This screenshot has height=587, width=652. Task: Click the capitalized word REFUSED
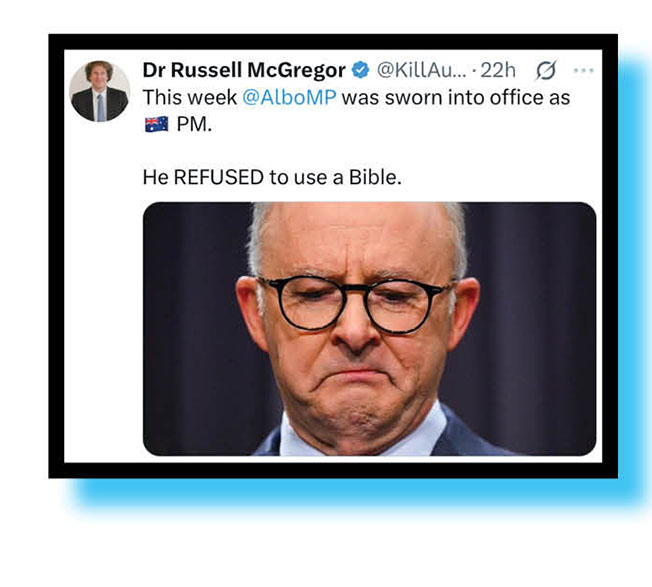click(x=219, y=178)
